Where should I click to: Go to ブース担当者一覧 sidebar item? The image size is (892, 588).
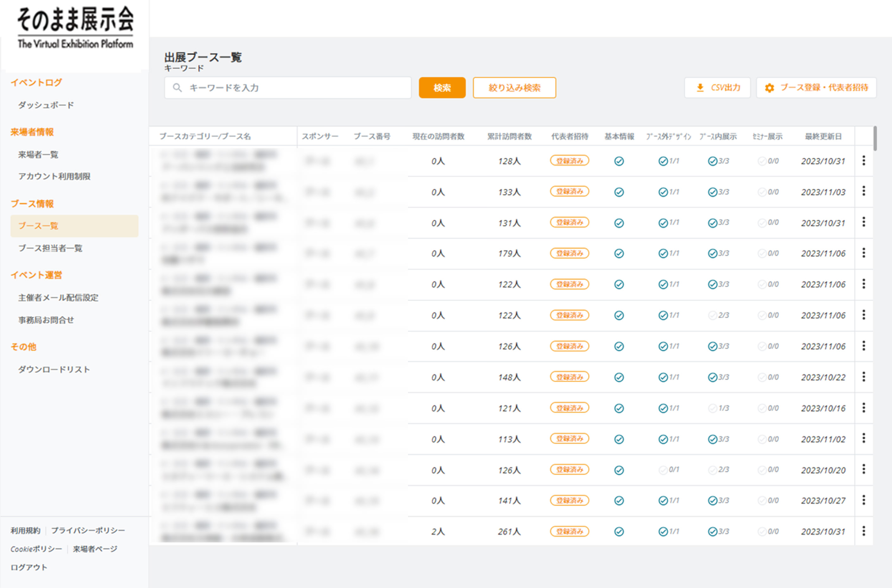[50, 248]
